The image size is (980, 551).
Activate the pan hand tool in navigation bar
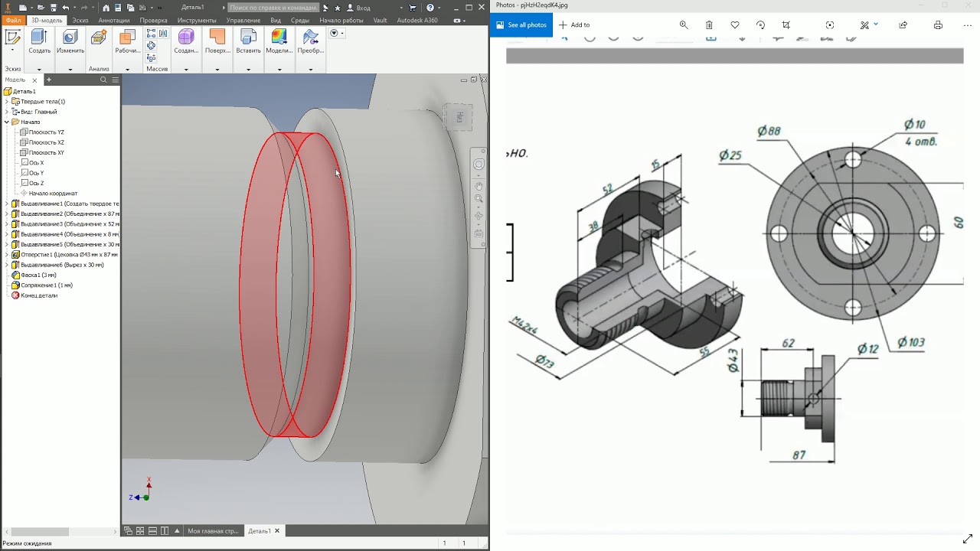click(x=479, y=186)
